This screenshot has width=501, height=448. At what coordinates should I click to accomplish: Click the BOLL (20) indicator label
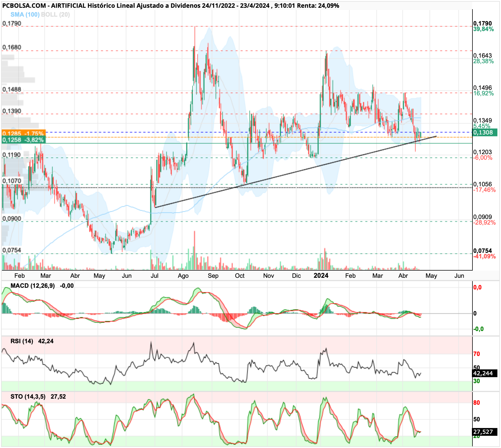coord(55,14)
